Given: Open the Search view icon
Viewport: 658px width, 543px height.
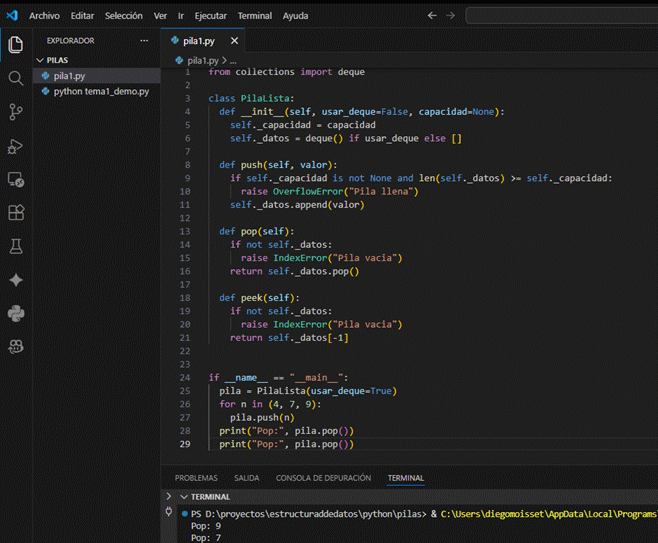Looking at the screenshot, I should 15,78.
